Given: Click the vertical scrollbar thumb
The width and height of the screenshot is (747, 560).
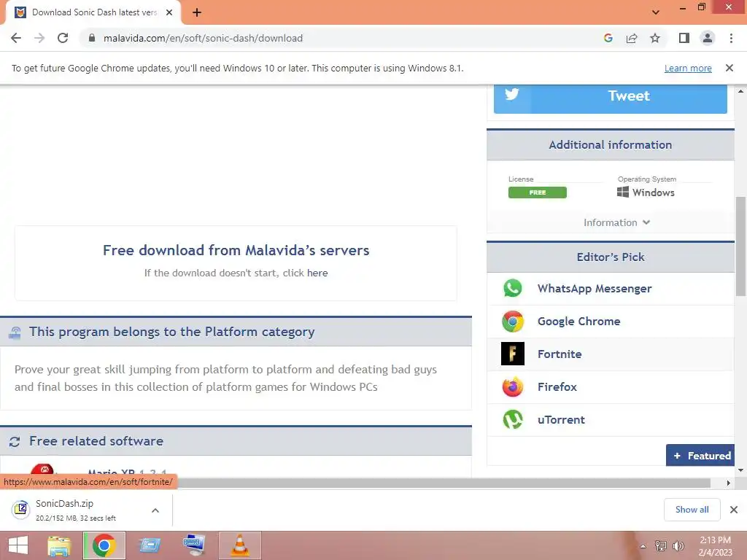Looking at the screenshot, I should (740, 246).
